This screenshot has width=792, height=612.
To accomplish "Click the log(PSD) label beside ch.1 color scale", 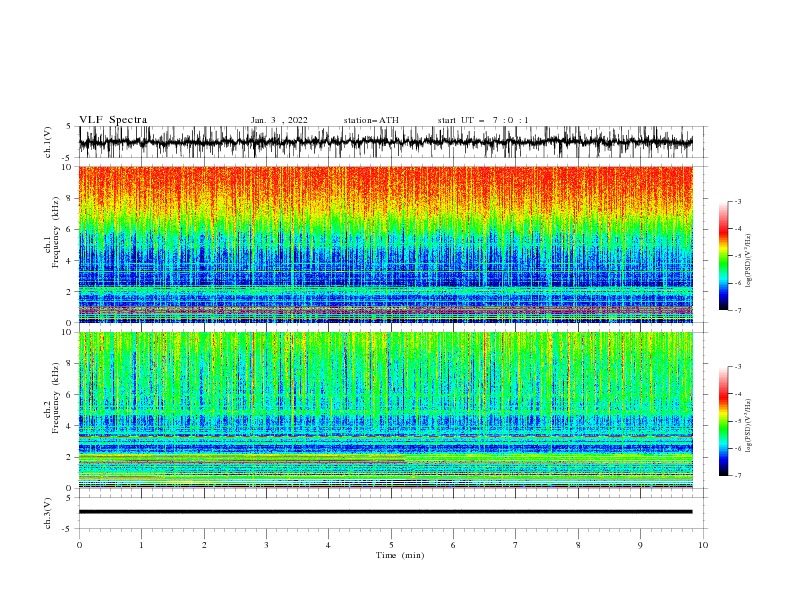I will 748,261.
